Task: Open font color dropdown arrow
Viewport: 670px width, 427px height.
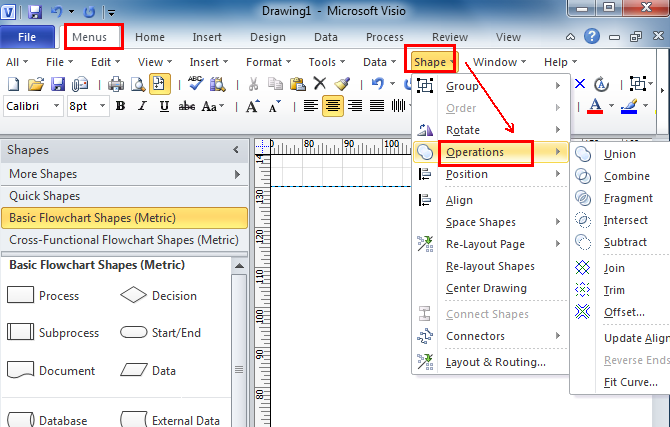Action: click(611, 106)
